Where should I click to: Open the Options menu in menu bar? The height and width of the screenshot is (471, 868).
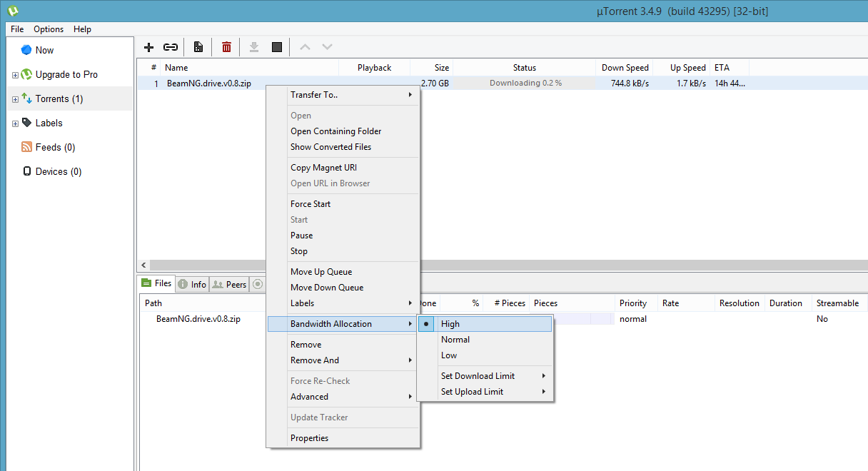(x=49, y=29)
